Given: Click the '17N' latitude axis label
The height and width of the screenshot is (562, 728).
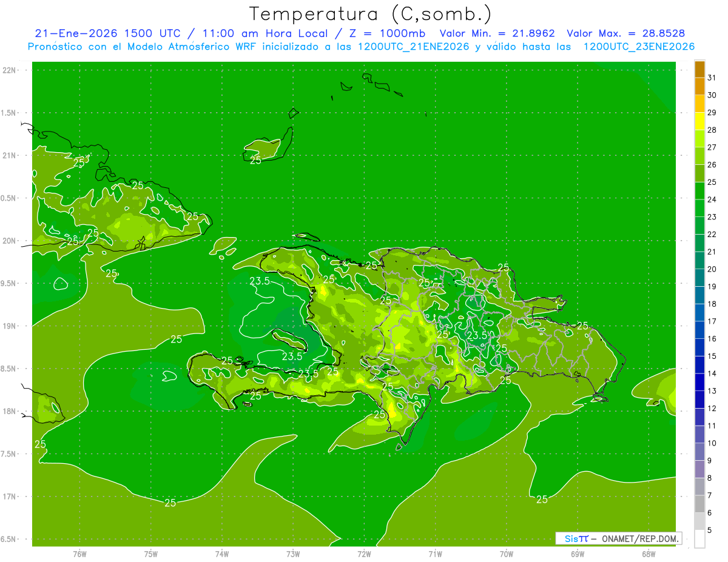Looking at the screenshot, I should tap(10, 497).
